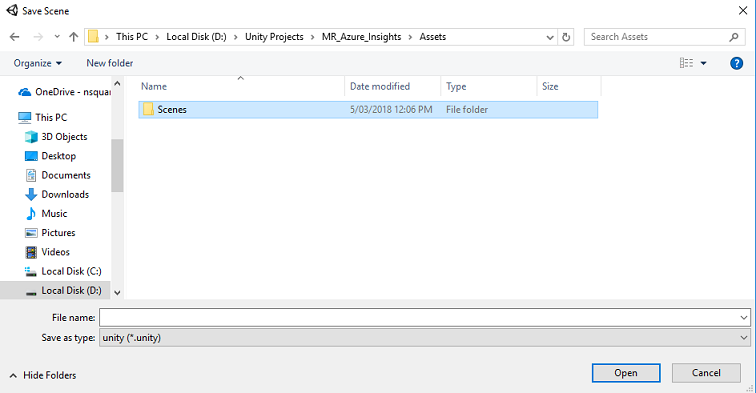
Task: Open the Save as type combo box
Action: [425, 338]
